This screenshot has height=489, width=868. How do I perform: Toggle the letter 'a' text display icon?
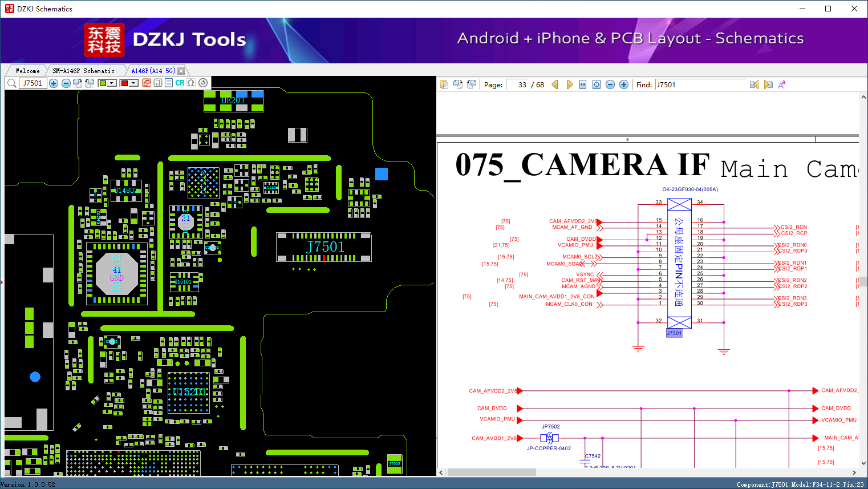(158, 83)
